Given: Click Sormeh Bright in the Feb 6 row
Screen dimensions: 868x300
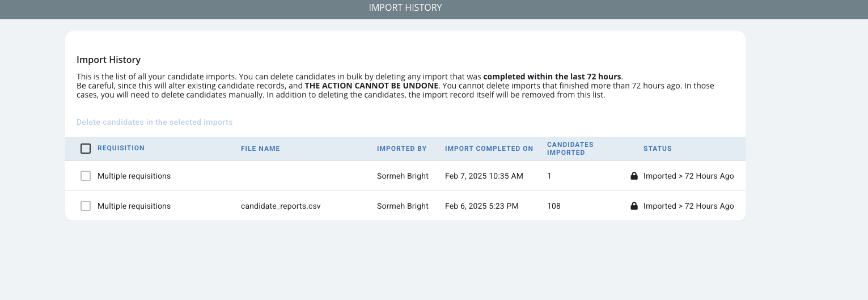Looking at the screenshot, I should [403, 206].
